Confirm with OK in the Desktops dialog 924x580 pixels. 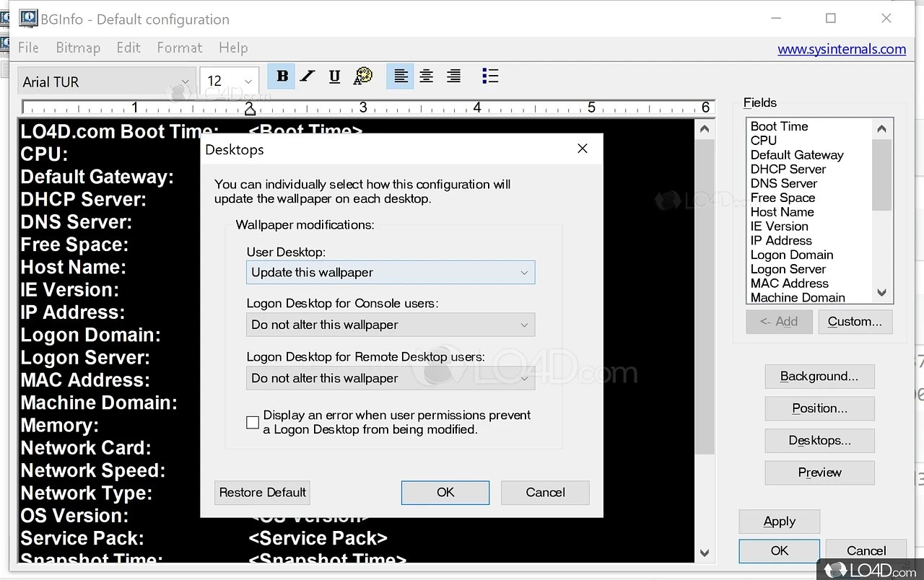445,493
